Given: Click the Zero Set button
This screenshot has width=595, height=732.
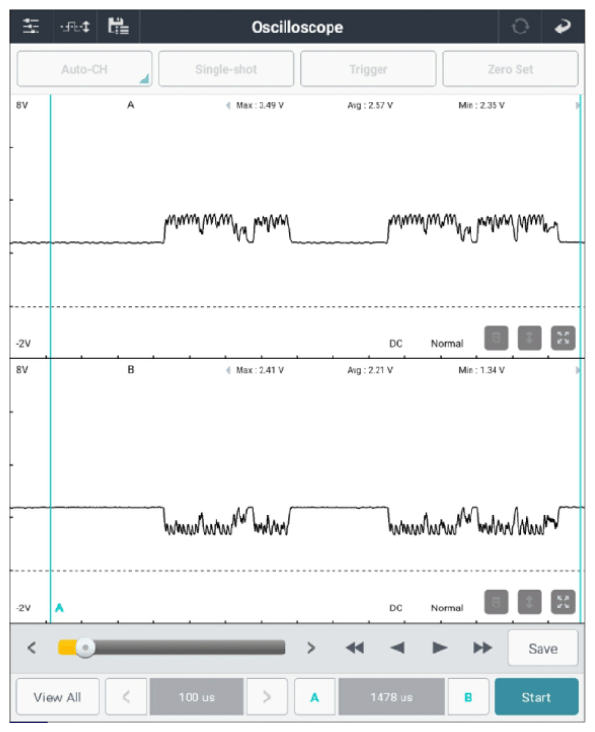Looking at the screenshot, I should [x=511, y=69].
